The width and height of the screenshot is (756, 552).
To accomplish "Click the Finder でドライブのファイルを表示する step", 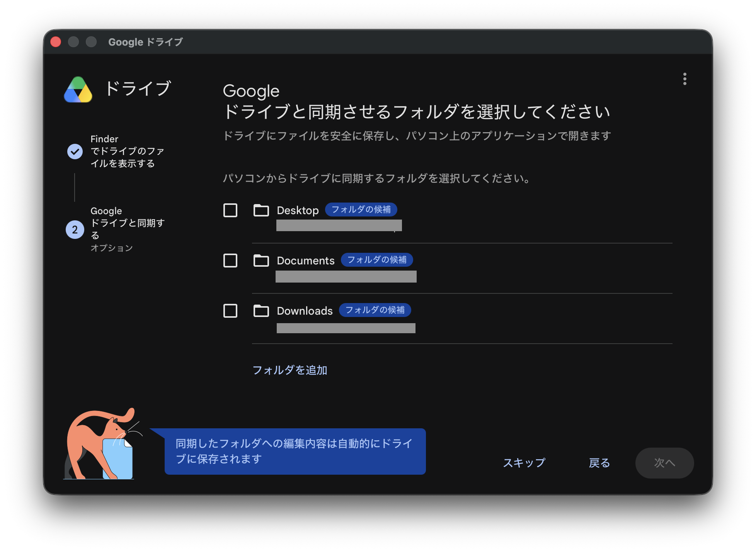I will click(127, 151).
